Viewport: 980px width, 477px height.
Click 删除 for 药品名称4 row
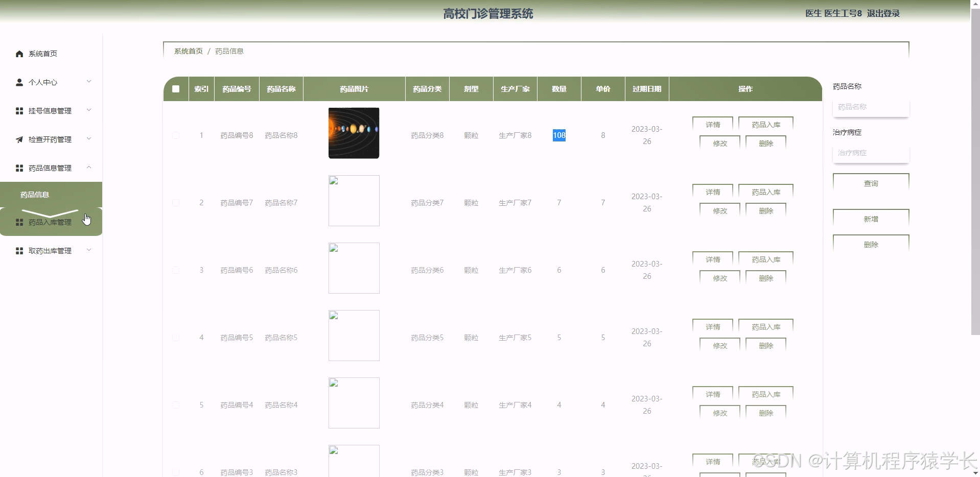[x=766, y=413]
